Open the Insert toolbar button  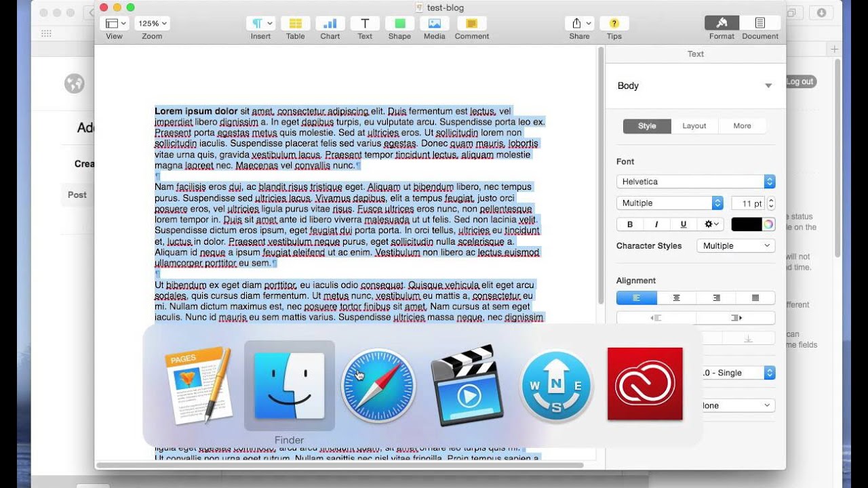click(260, 24)
